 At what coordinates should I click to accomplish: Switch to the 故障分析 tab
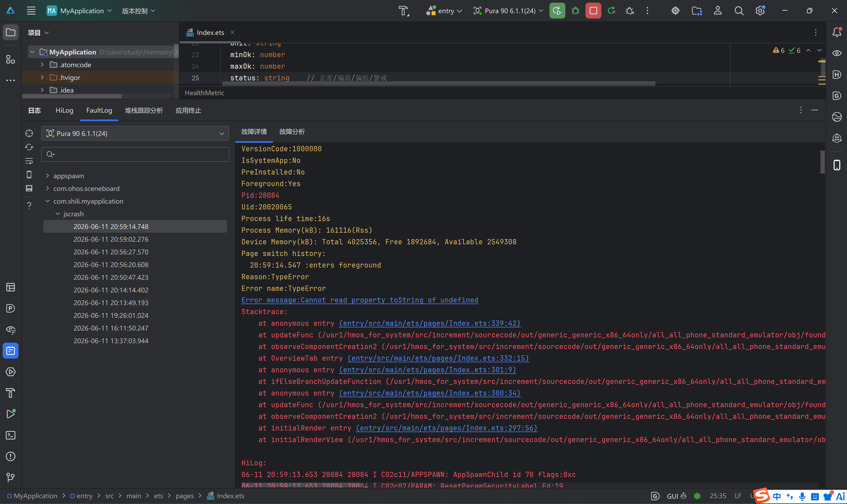click(292, 132)
